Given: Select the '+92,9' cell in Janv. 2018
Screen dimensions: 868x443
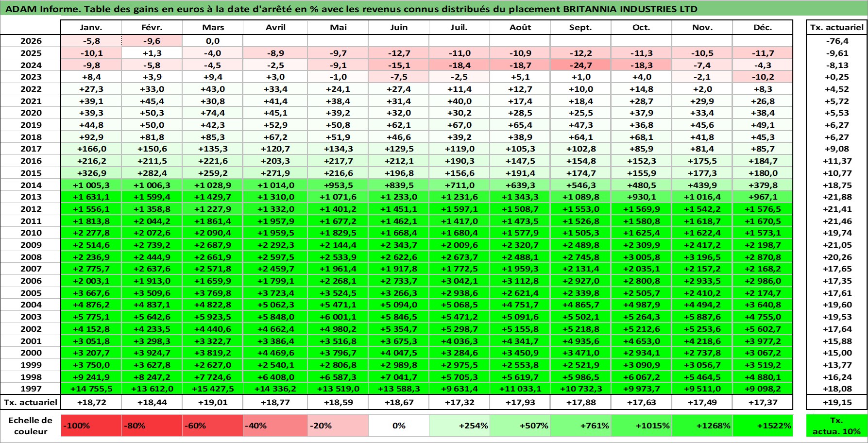Looking at the screenshot, I should pos(91,137).
